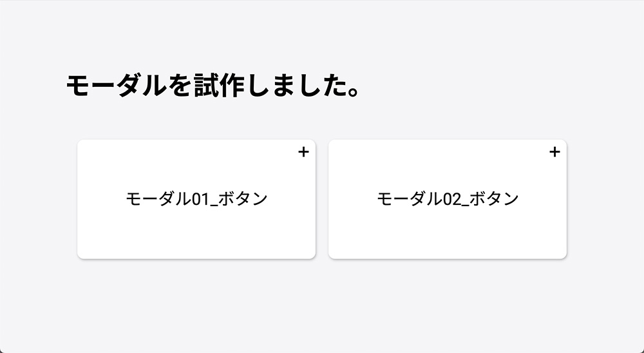Image resolution: width=644 pixels, height=353 pixels.
Task: Launch the first modal from モーダル01 card
Action: coord(196,199)
